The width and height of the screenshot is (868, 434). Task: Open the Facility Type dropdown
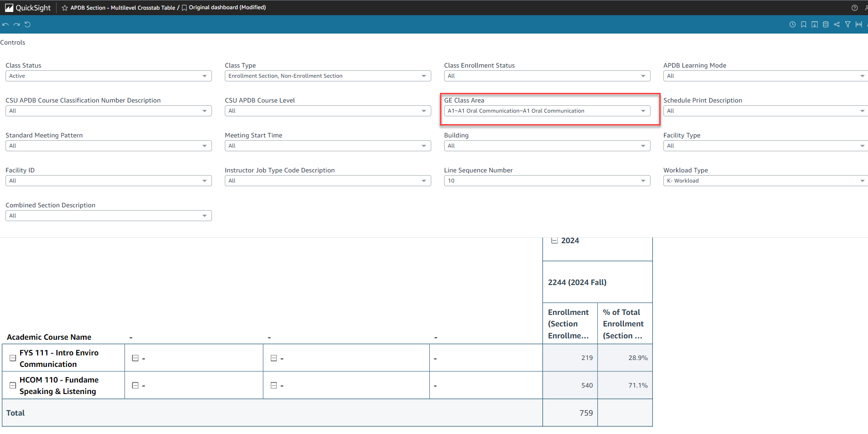pyautogui.click(x=765, y=146)
